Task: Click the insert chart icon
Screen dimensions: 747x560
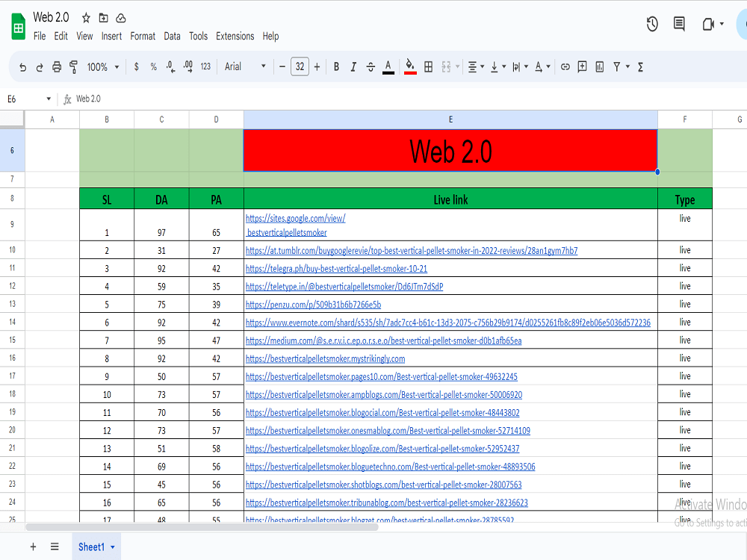Action: click(x=600, y=67)
